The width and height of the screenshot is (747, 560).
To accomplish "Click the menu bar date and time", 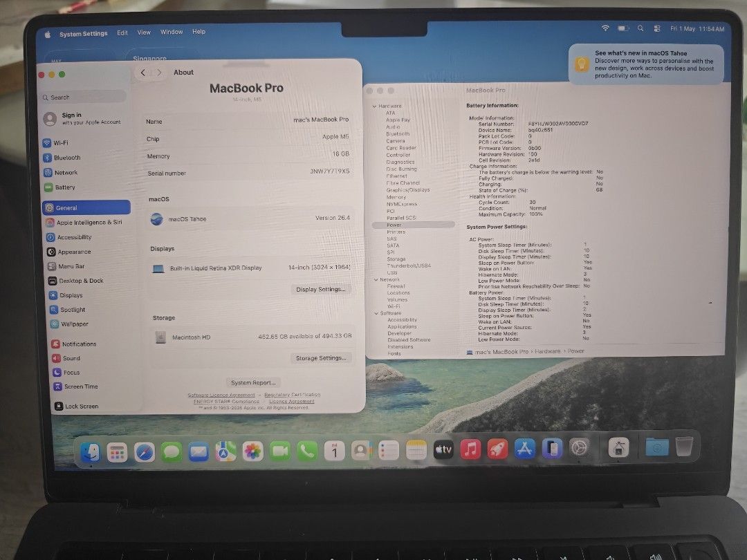I will click(x=697, y=28).
